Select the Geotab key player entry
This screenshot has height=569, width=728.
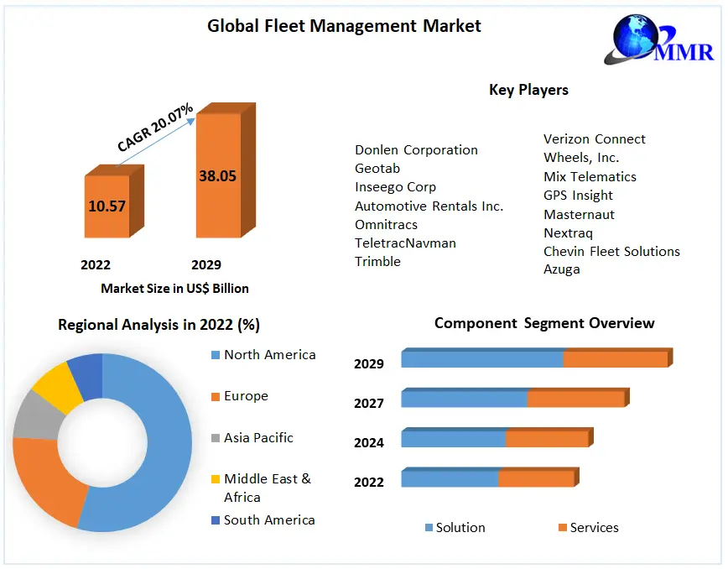pos(377,168)
